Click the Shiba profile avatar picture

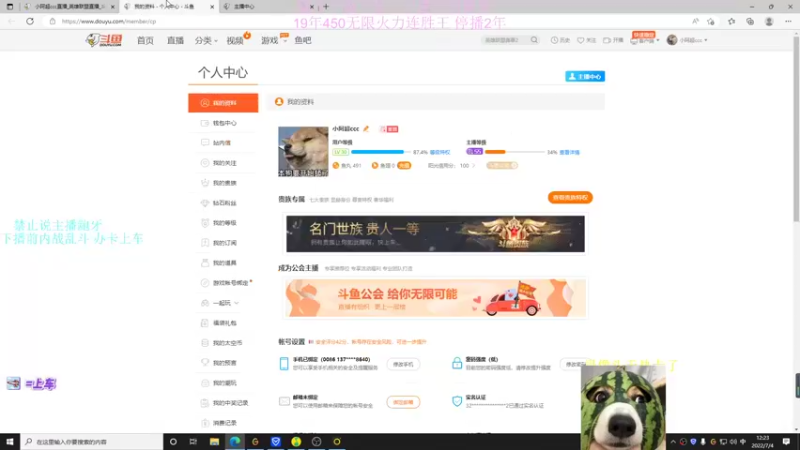click(303, 152)
